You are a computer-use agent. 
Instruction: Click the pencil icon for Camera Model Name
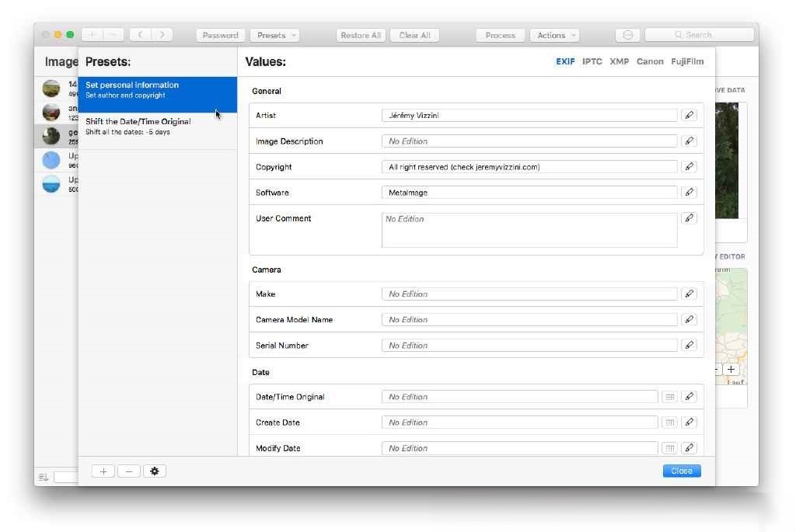pyautogui.click(x=689, y=319)
